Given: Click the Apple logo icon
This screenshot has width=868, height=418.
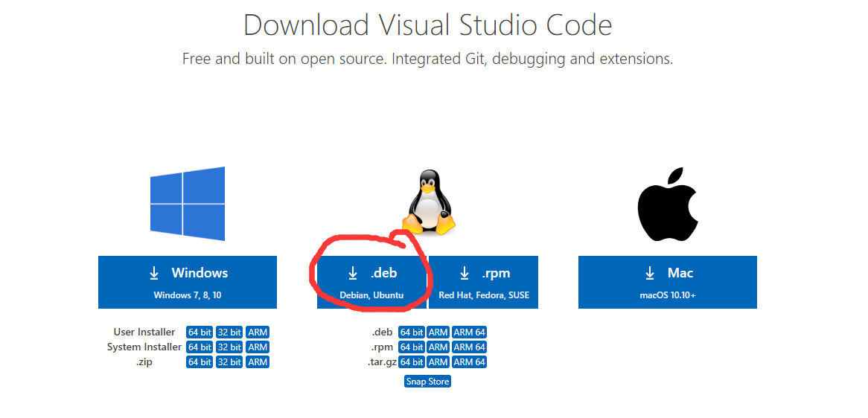Looking at the screenshot, I should [667, 205].
